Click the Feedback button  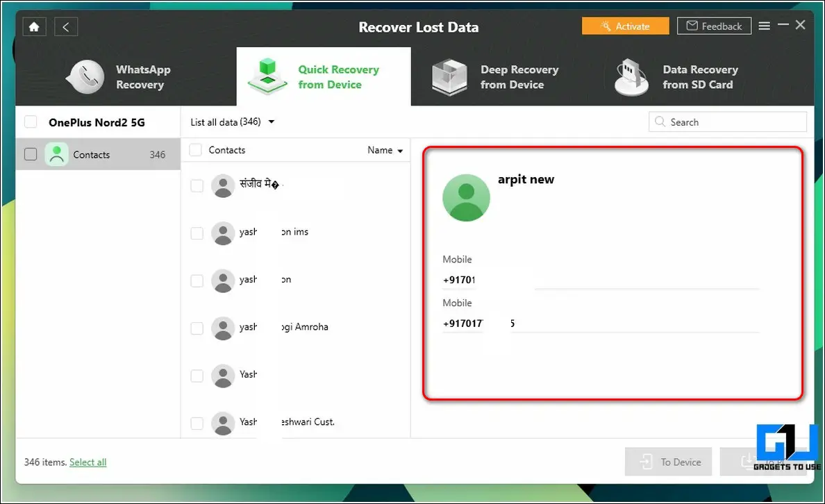(714, 26)
